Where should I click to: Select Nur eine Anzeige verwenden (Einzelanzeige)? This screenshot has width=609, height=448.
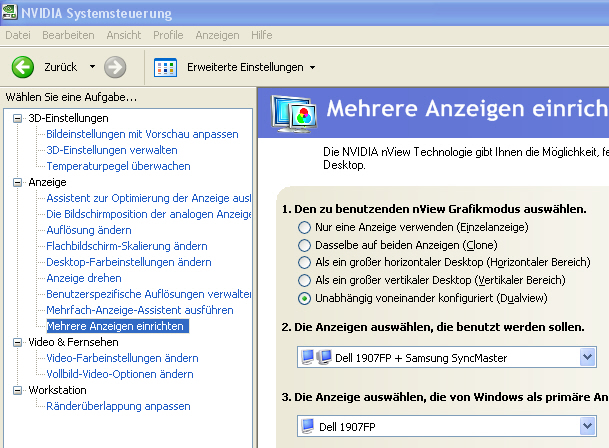[x=304, y=227]
